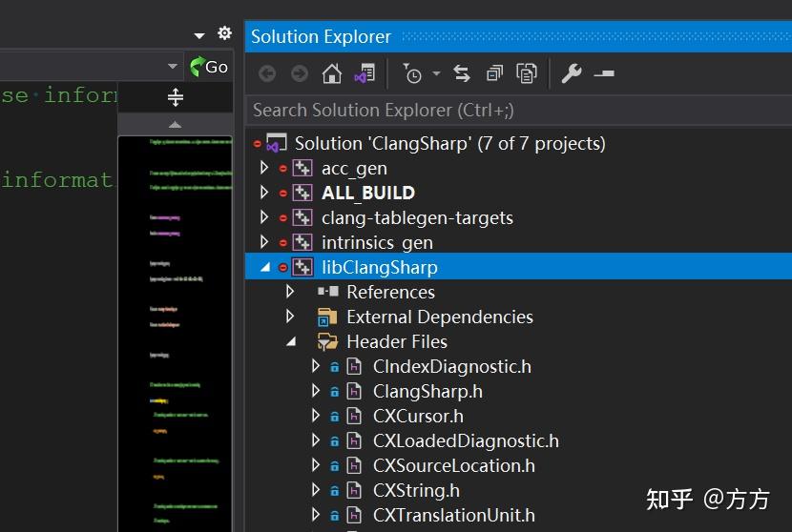
Task: Toggle Show All Files in Solution Explorer
Action: pos(526,73)
